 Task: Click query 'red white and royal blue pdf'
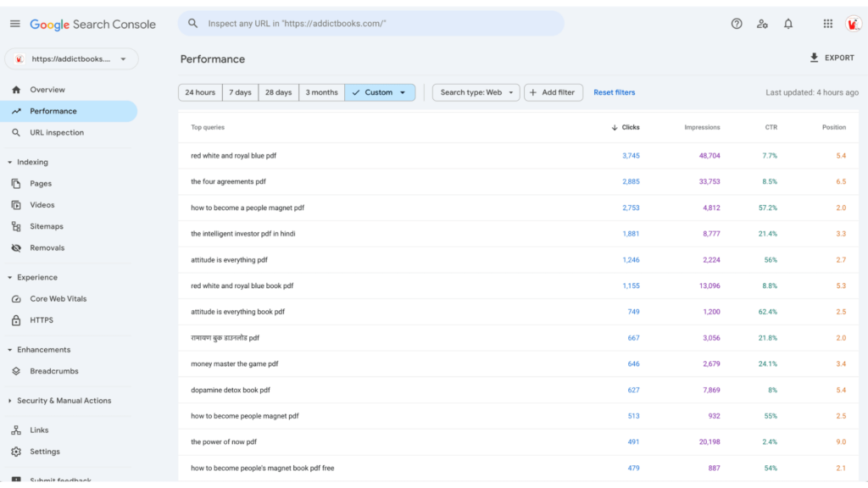point(234,156)
